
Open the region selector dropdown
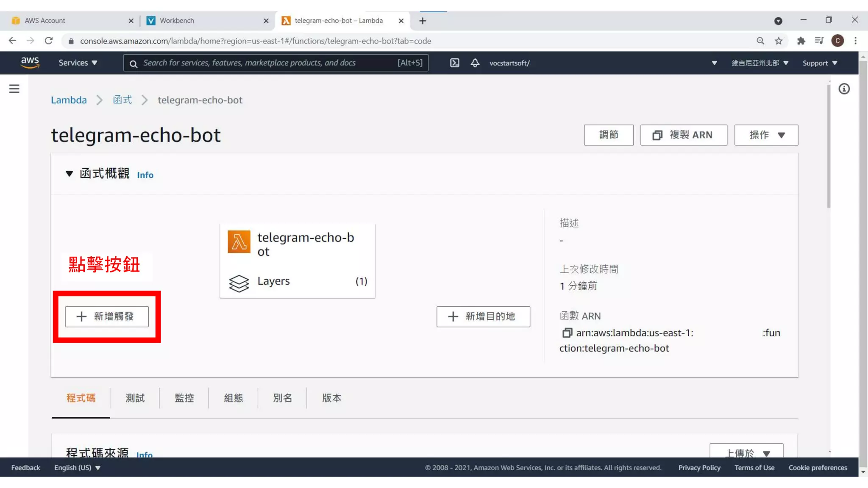coord(760,63)
